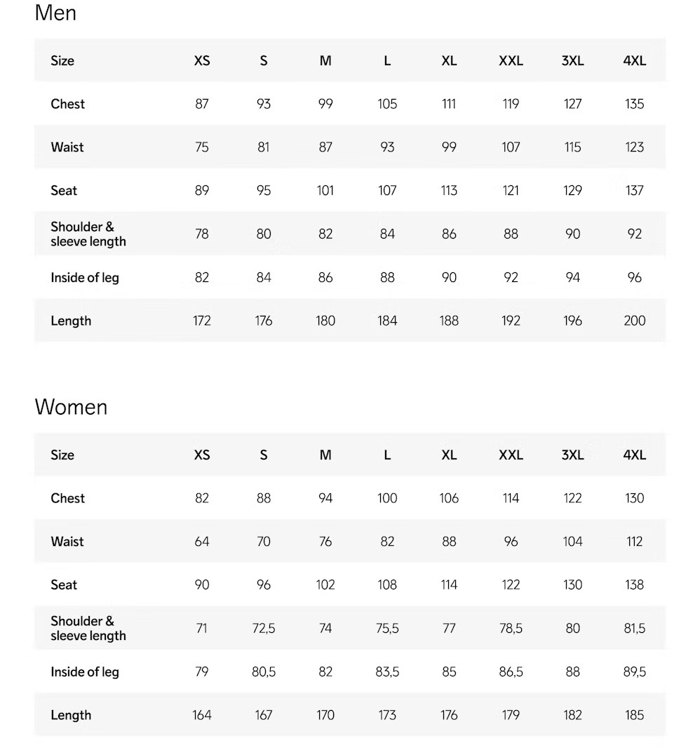
Task: Click the Women section heading
Action: click(71, 407)
